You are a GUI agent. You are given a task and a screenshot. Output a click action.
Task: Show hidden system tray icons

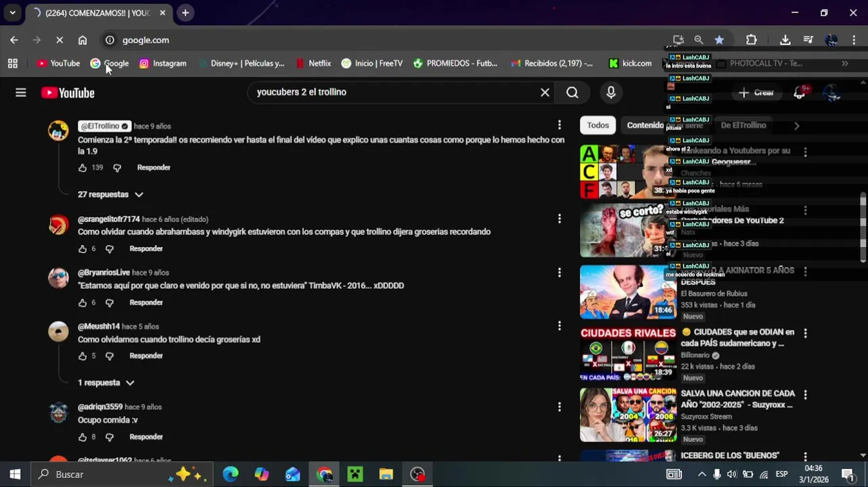(x=702, y=474)
